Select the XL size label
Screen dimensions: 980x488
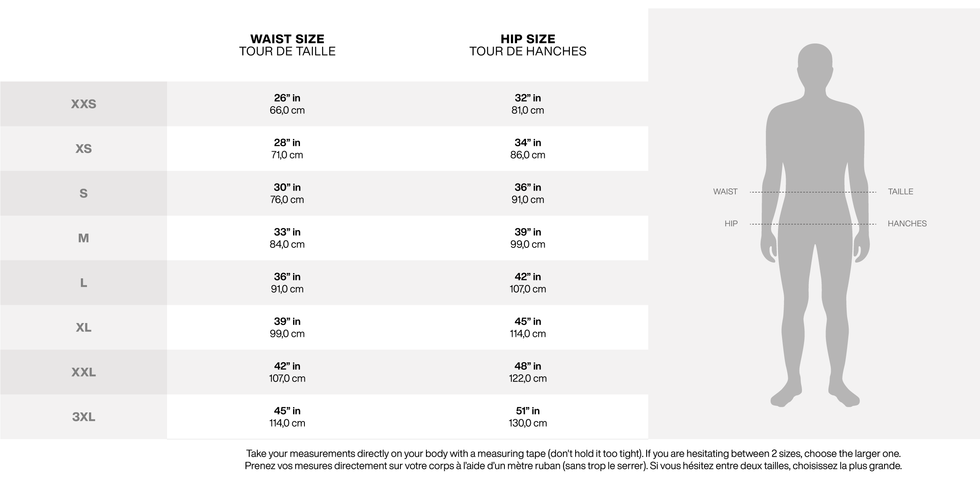[84, 328]
